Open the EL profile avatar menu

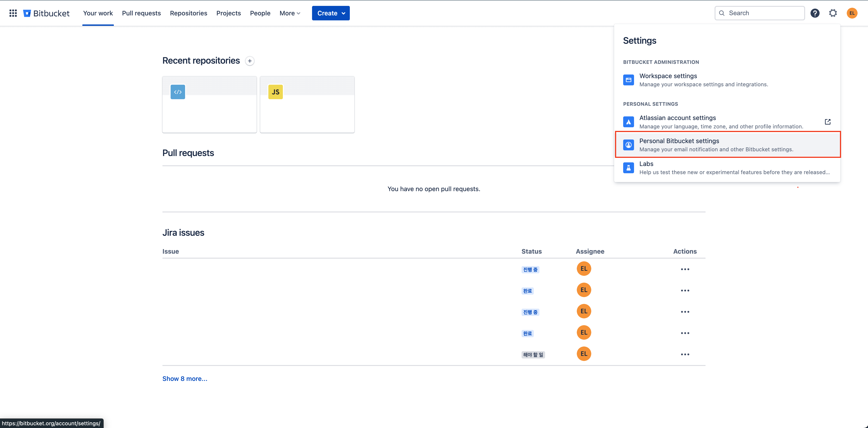(852, 13)
